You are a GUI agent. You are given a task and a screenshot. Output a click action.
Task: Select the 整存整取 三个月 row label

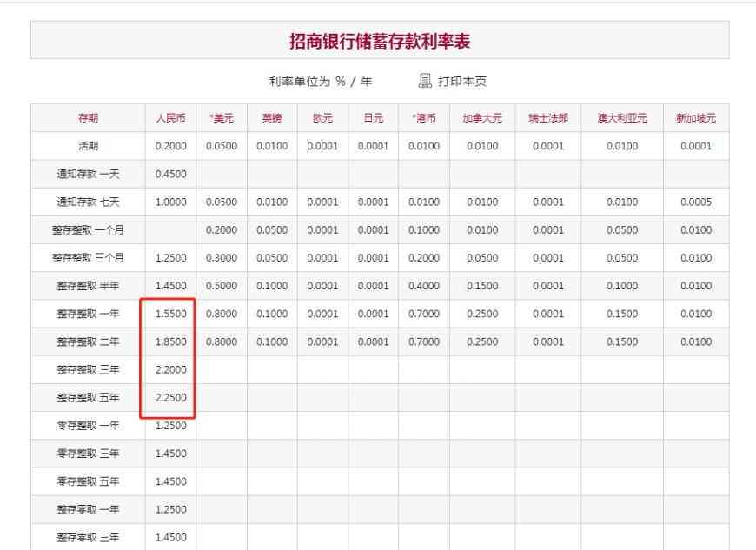click(89, 258)
